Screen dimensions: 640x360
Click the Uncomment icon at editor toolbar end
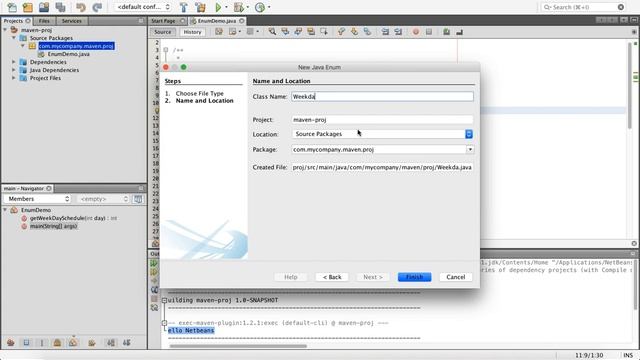[460, 32]
